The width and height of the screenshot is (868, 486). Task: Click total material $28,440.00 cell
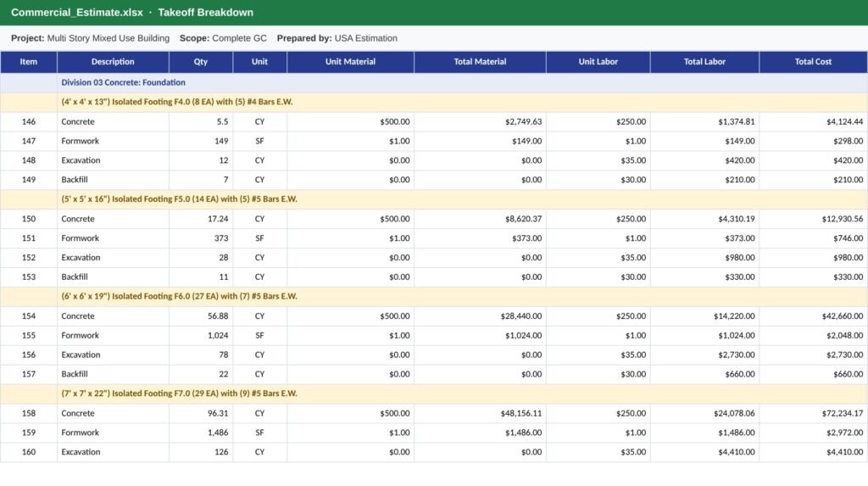point(480,316)
